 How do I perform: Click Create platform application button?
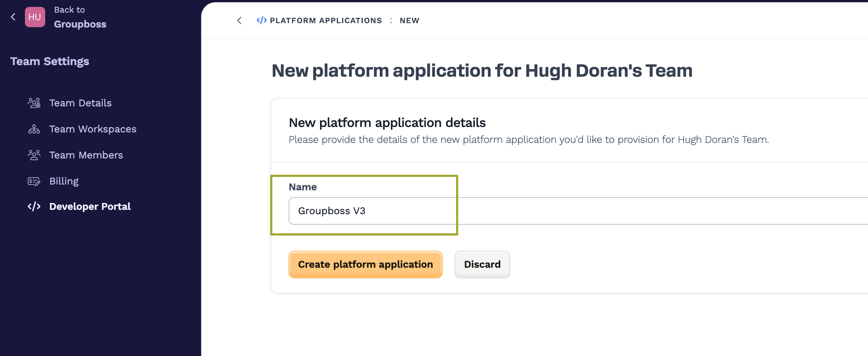pyautogui.click(x=365, y=264)
